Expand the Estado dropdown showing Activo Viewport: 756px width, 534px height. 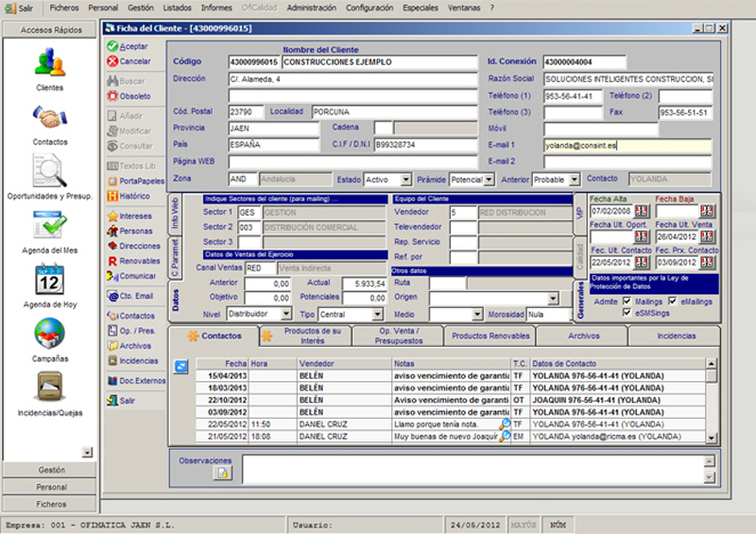[x=406, y=180]
